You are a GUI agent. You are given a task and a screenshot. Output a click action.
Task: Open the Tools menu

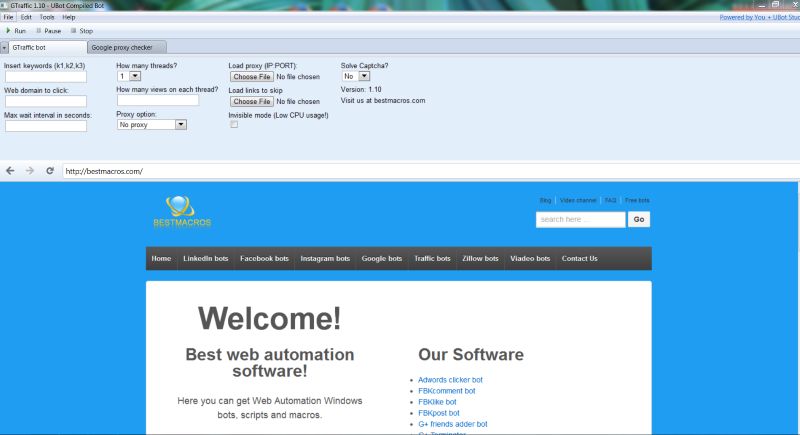pyautogui.click(x=47, y=17)
